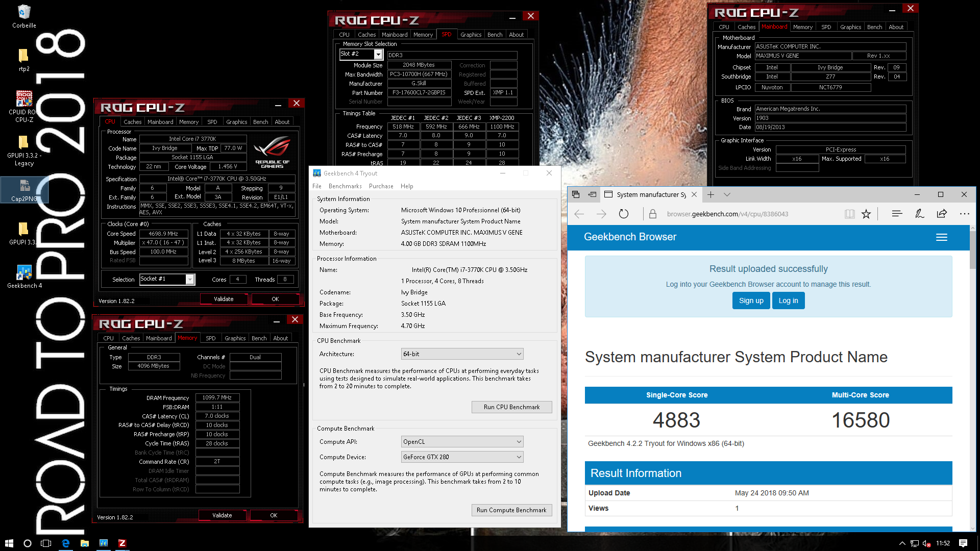
Task: Open the About tab in Memory window
Action: pos(280,338)
